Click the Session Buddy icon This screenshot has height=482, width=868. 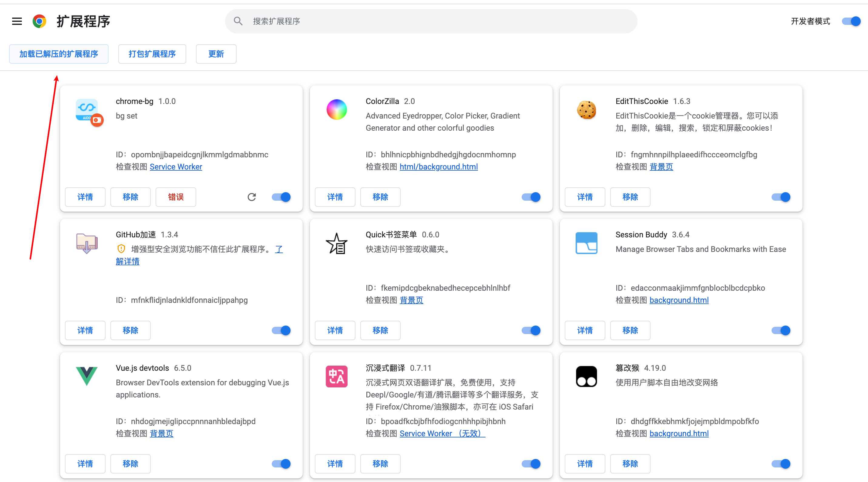(586, 243)
